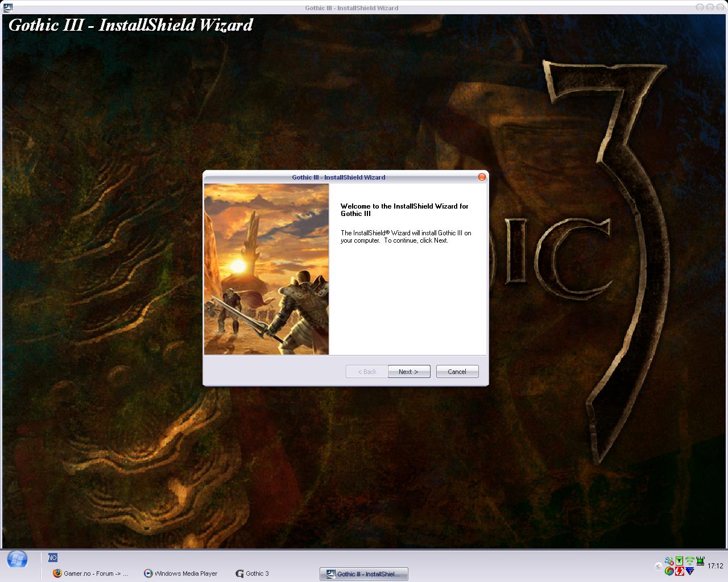The width and height of the screenshot is (728, 582).
Task: Maximize the outer Gothic III window
Action: click(710, 7)
